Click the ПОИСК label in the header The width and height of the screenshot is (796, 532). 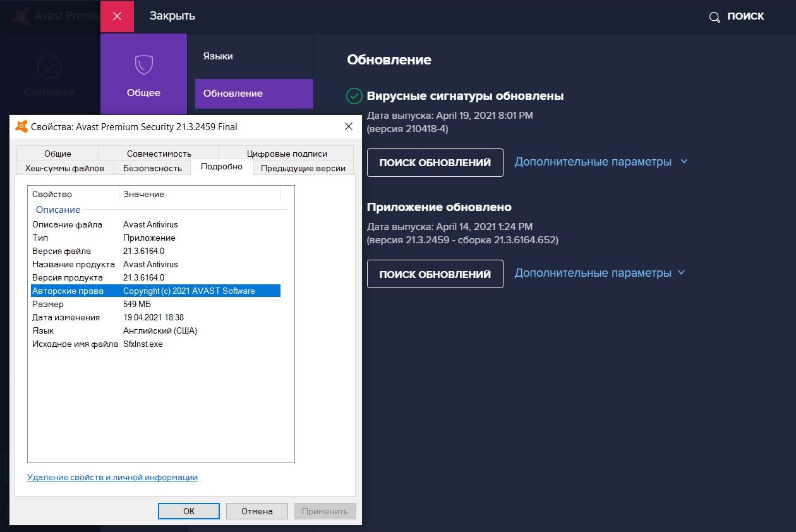pos(745,17)
